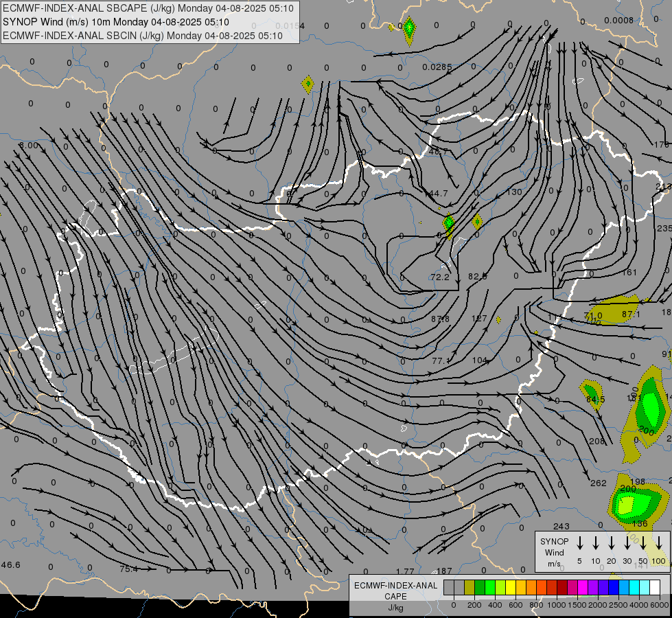Click the 5 m/s wind arrow in legend
The height and width of the screenshot is (618, 672).
[580, 542]
